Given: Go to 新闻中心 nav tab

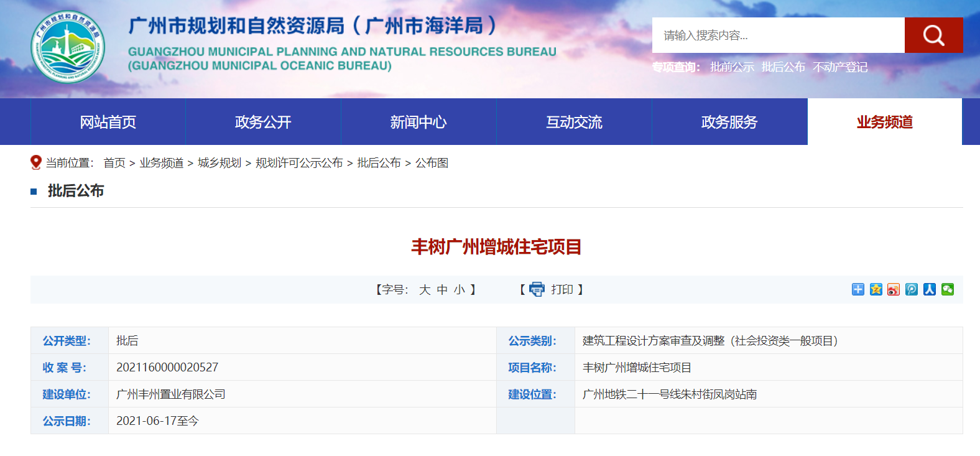Looking at the screenshot, I should pyautogui.click(x=418, y=122).
